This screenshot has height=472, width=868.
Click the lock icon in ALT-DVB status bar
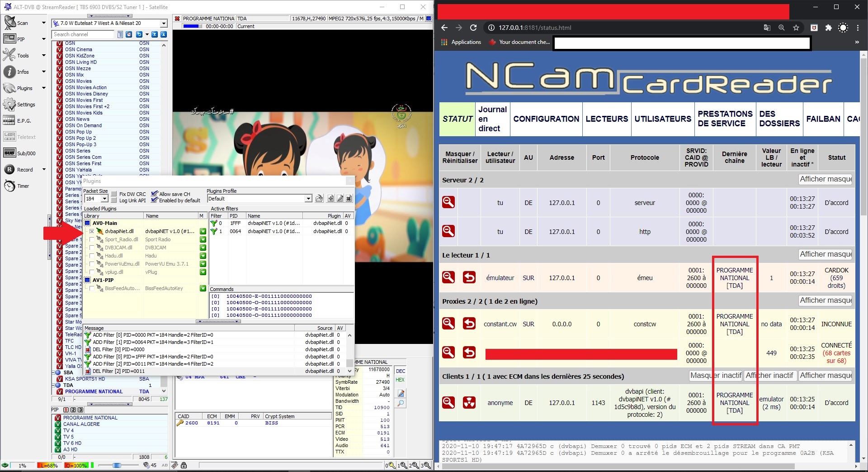point(184,465)
